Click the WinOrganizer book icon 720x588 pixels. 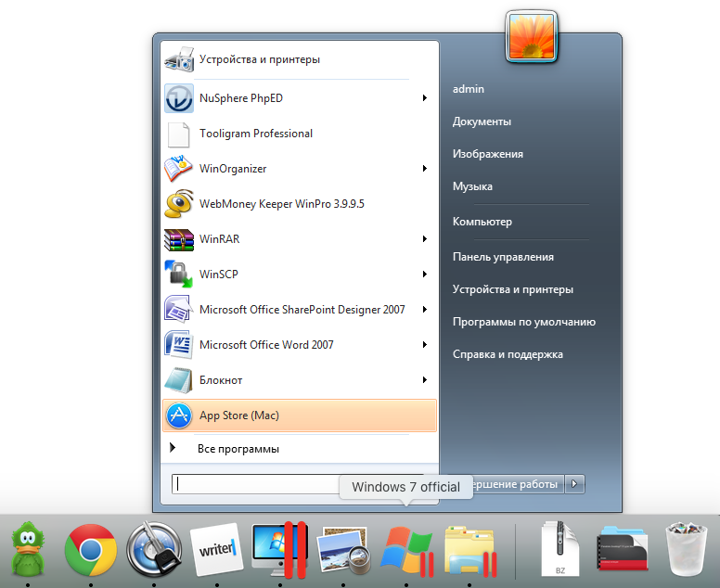click(x=178, y=169)
